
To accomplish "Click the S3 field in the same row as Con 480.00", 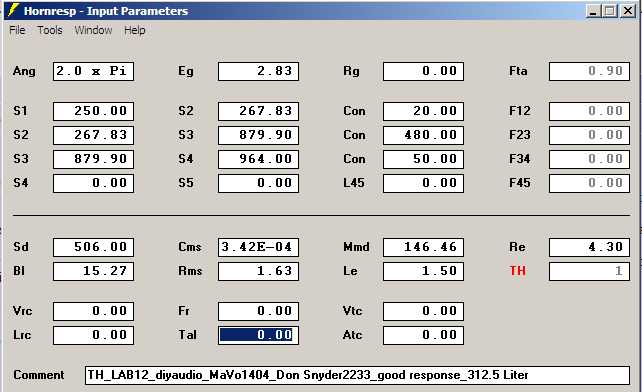I will tap(258, 135).
